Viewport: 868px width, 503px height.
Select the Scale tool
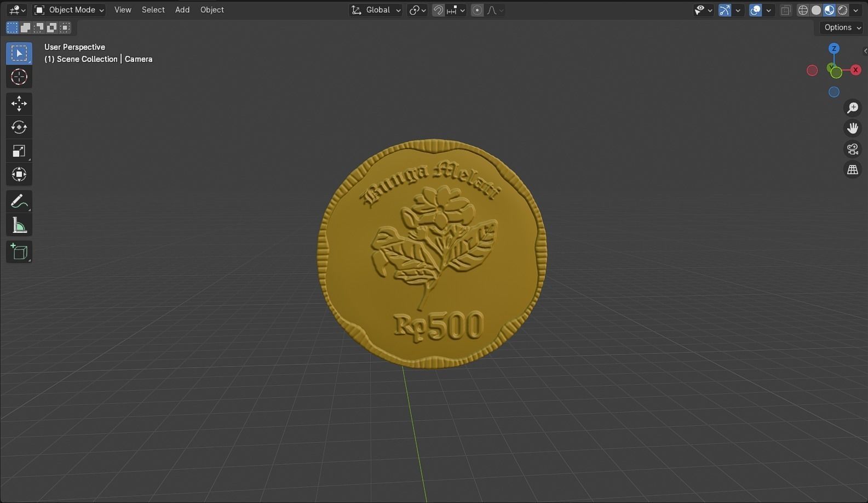(x=19, y=151)
